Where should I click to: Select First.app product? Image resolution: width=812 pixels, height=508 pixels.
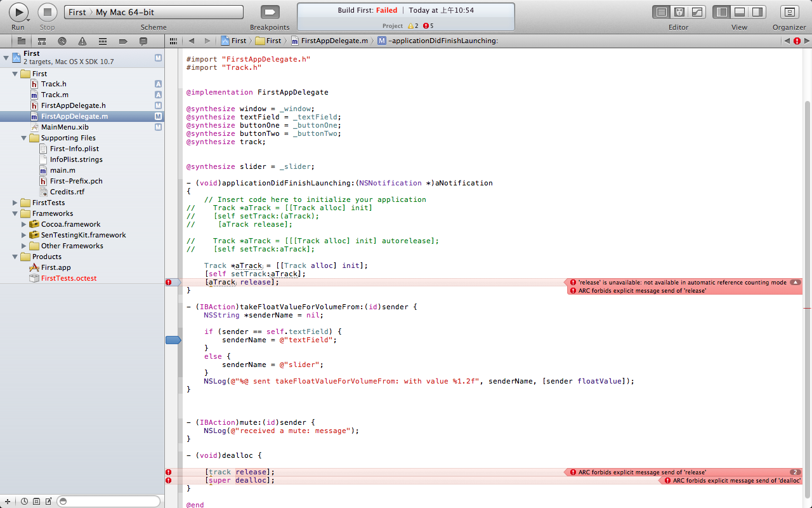[x=56, y=267]
